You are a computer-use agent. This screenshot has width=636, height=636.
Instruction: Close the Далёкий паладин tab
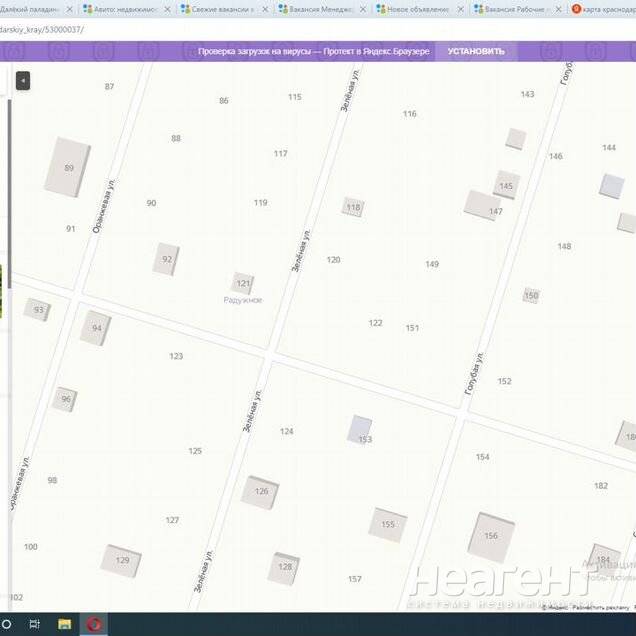pyautogui.click(x=70, y=9)
